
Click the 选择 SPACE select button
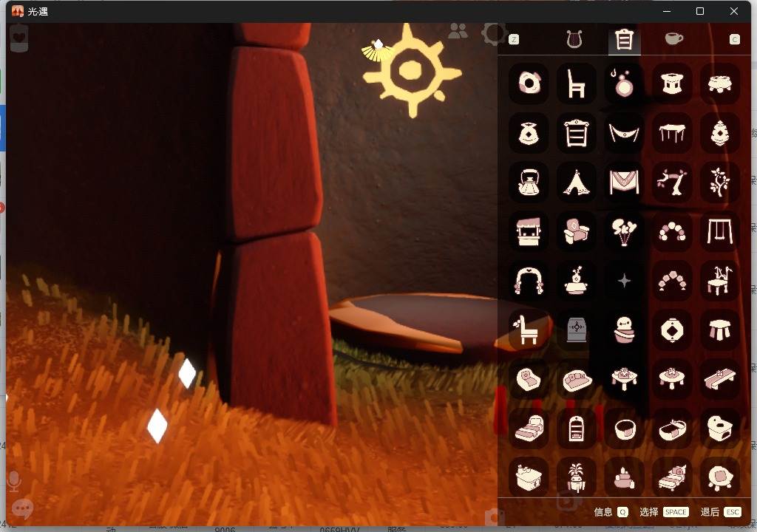pyautogui.click(x=664, y=512)
